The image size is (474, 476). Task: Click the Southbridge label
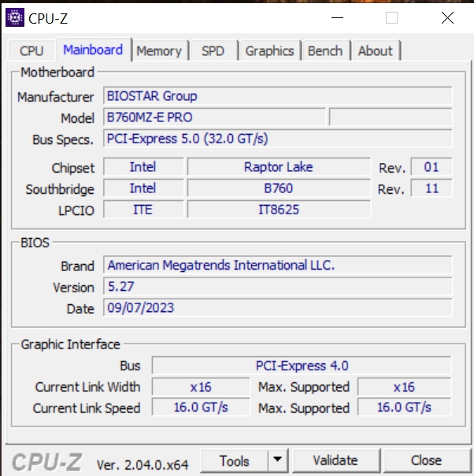click(x=60, y=189)
